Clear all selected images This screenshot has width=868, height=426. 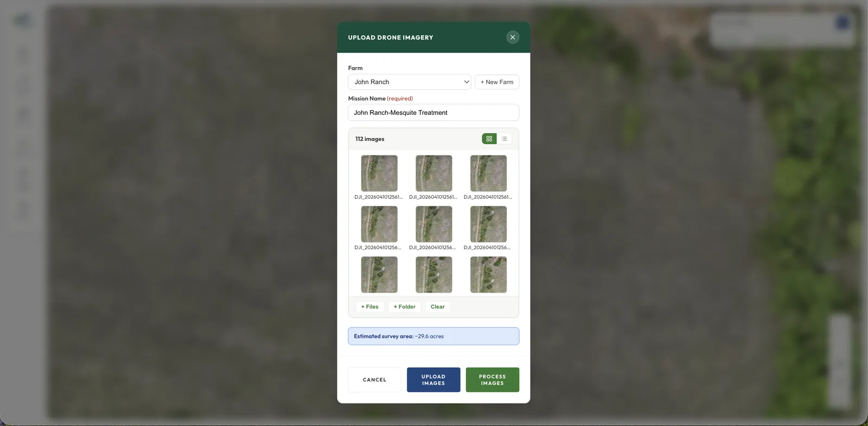coord(438,307)
